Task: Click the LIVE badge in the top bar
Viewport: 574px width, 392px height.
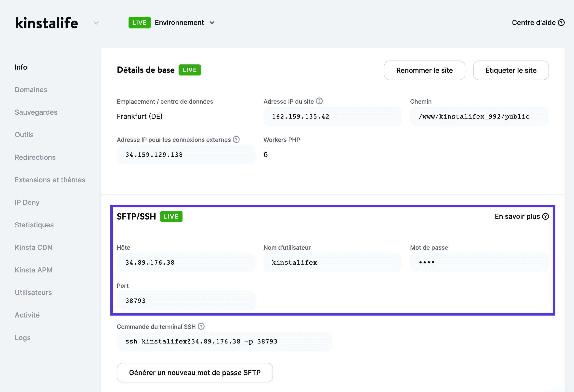Action: (140, 23)
